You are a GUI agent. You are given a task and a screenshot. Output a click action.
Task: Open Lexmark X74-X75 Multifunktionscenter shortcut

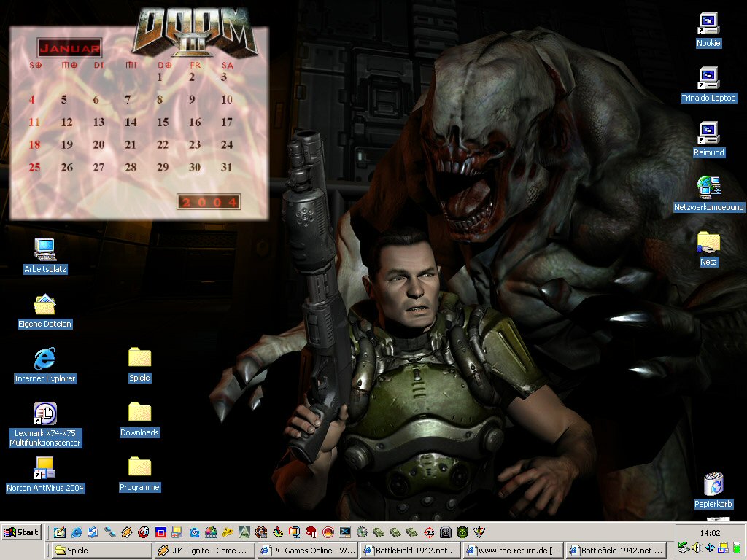coord(44,414)
